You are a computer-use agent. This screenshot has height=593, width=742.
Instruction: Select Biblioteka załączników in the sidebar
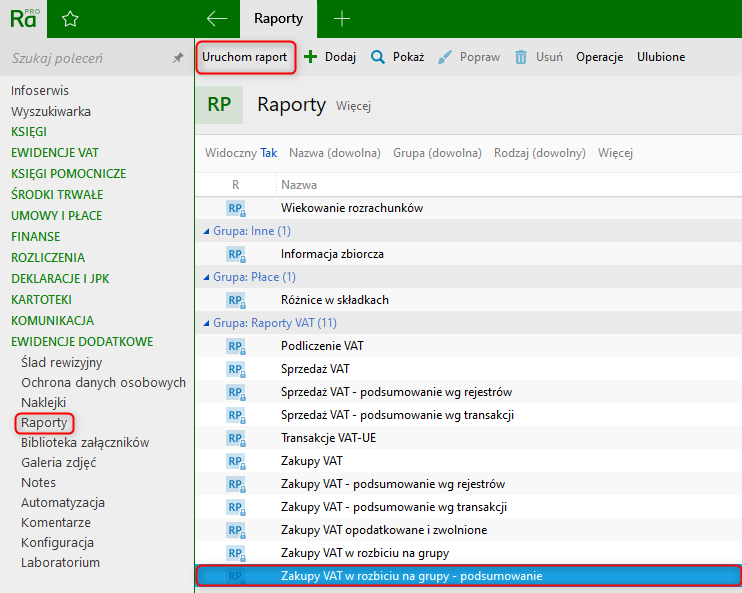(85, 443)
